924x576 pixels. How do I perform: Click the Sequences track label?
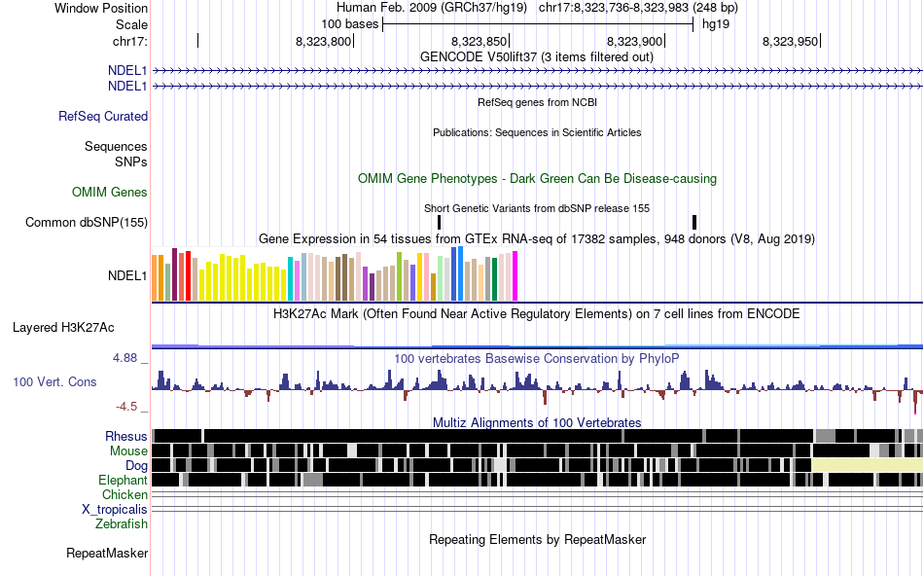click(116, 146)
